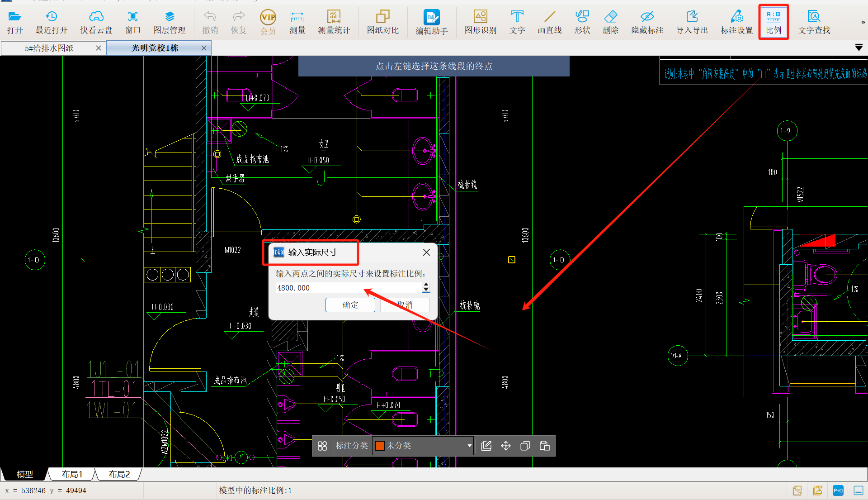Toggle the status bar panel icon
Screen dimensions: 868x500
pyautogui.click(x=858, y=490)
